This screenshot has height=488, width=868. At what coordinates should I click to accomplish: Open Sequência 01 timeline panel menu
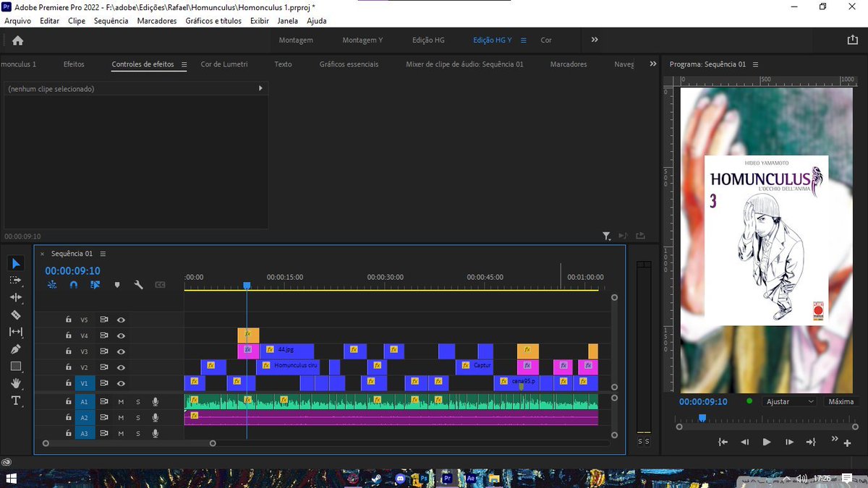103,254
